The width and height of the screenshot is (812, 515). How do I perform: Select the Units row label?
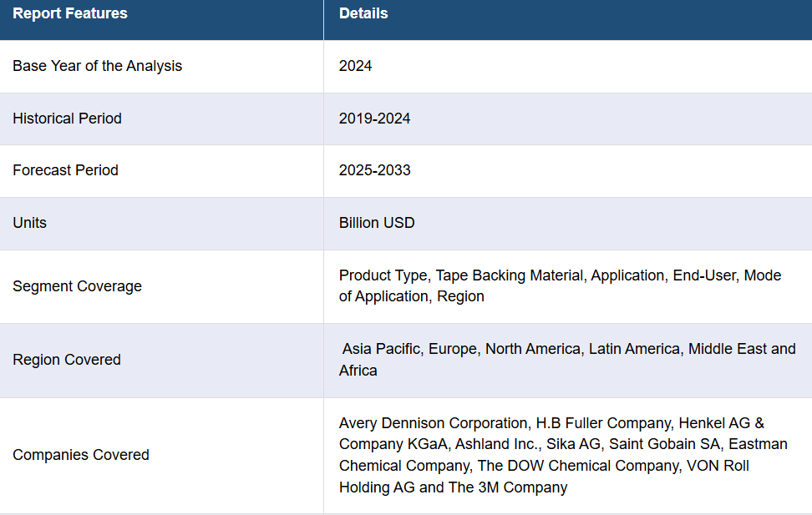point(29,223)
